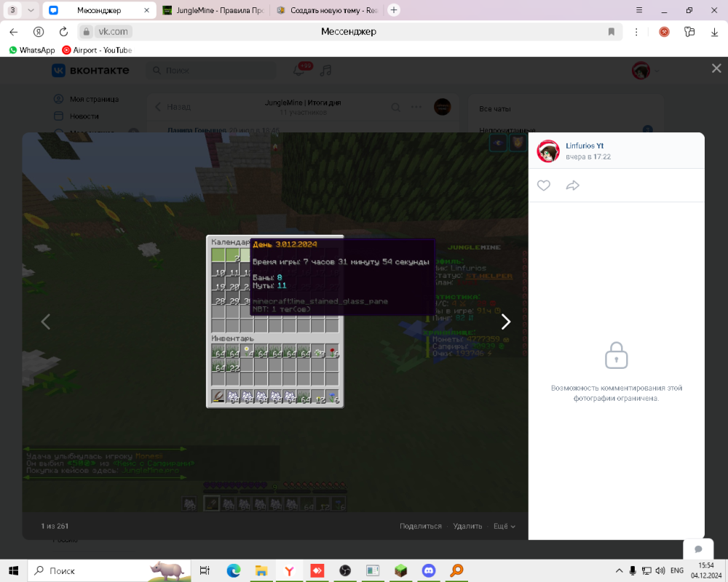This screenshot has height=582, width=728.
Task: Open File Explorer from taskbar
Action: 261,570
